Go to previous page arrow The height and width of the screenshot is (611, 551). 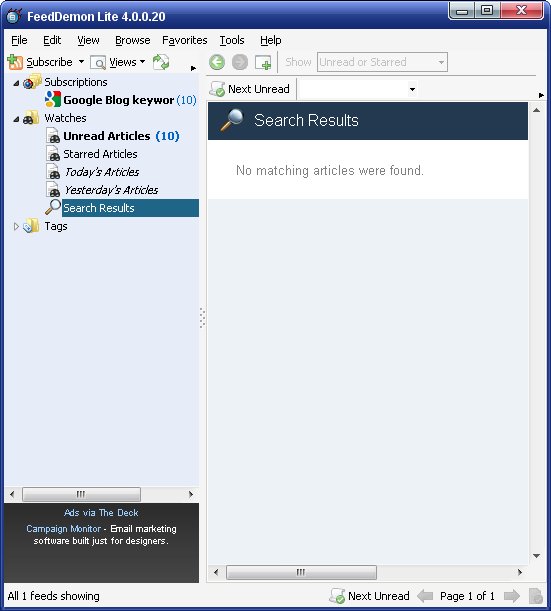[425, 596]
